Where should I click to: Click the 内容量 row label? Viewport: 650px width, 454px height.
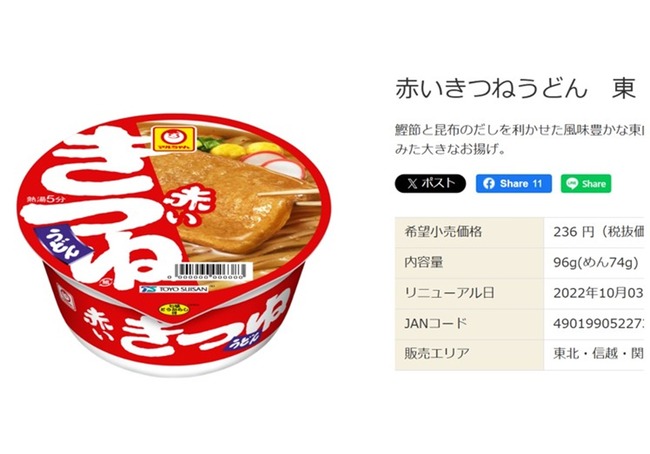click(x=424, y=263)
